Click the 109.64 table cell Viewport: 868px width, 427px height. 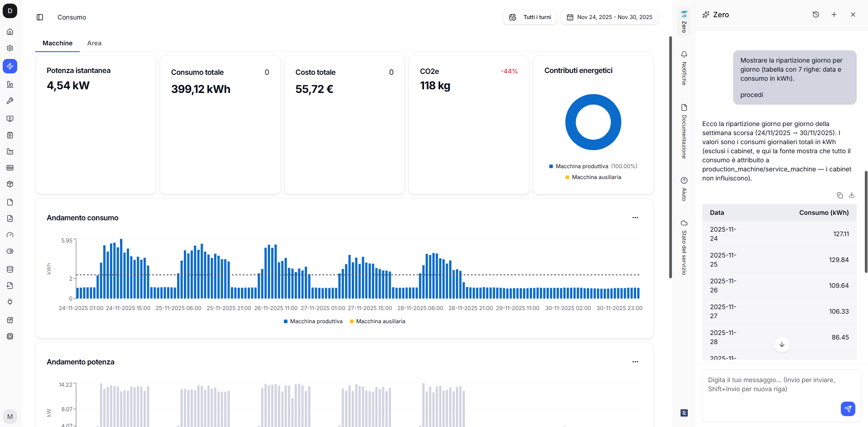point(839,286)
